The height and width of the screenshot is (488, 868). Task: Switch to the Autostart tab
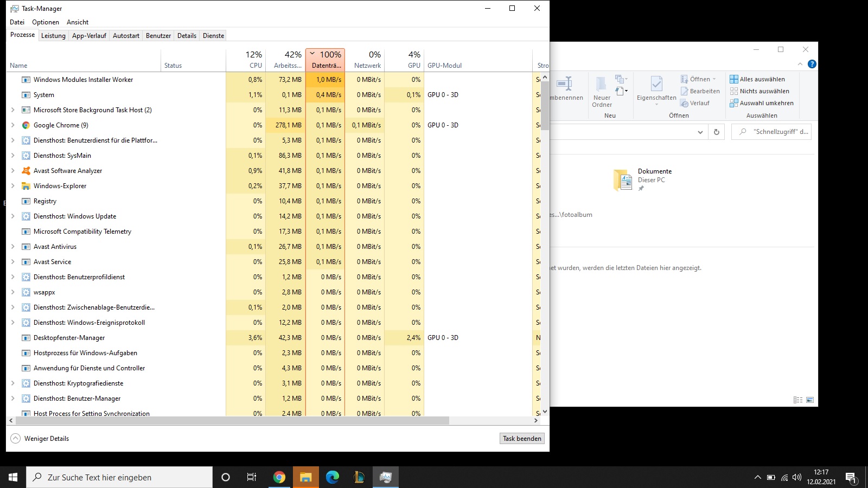coord(126,36)
